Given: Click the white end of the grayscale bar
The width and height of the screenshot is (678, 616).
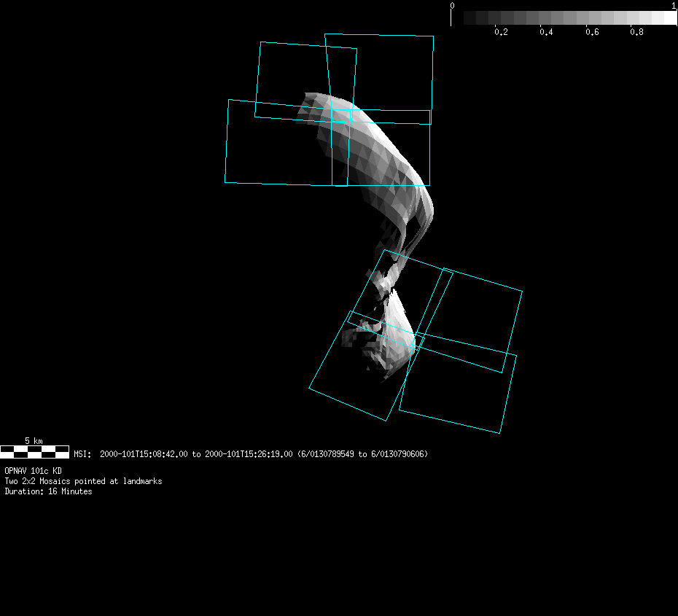Looking at the screenshot, I should 669,17.
